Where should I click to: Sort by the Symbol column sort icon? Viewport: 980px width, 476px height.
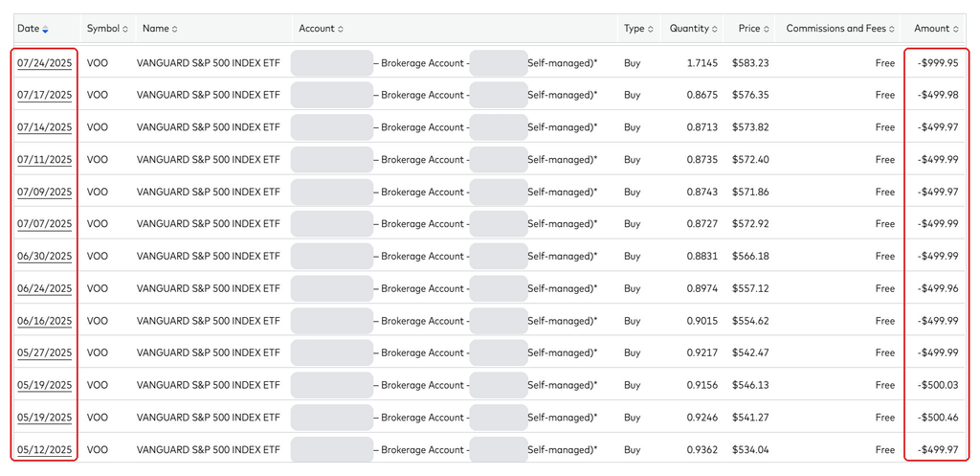point(125,29)
